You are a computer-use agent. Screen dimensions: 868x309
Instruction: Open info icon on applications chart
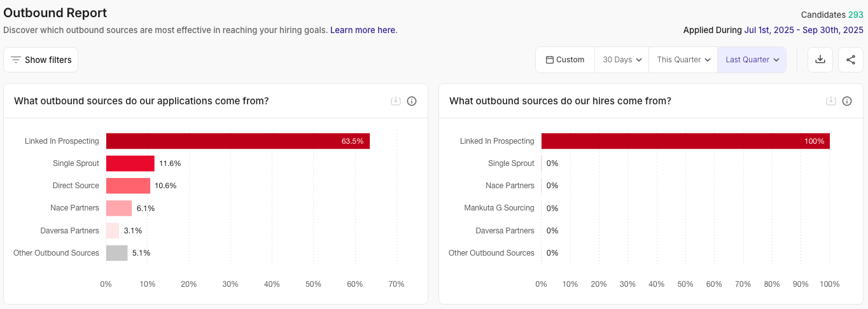(412, 101)
